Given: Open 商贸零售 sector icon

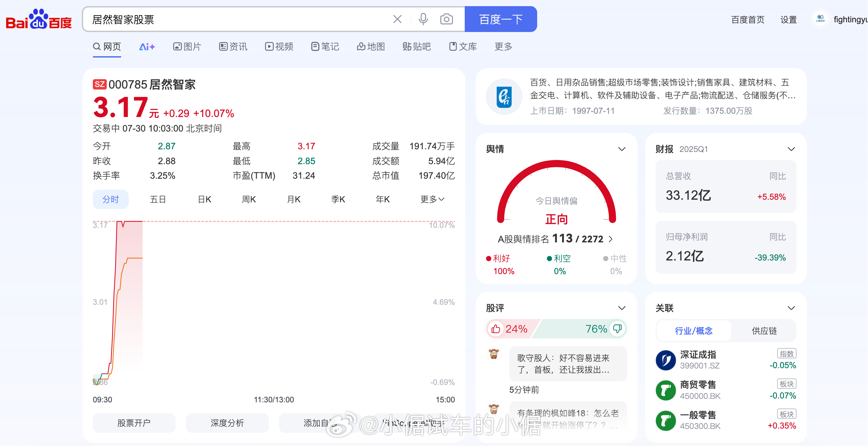Looking at the screenshot, I should click(x=666, y=390).
